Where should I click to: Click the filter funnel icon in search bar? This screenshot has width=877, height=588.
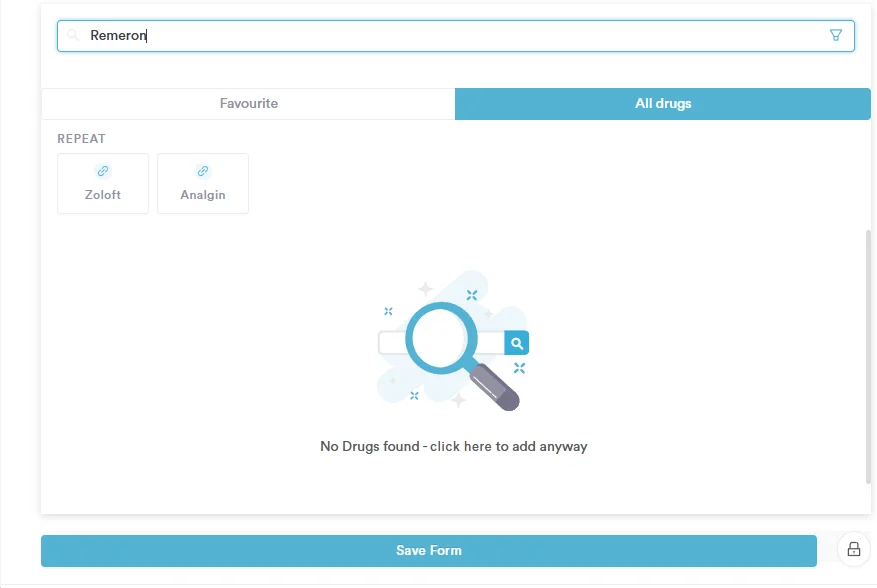[836, 35]
